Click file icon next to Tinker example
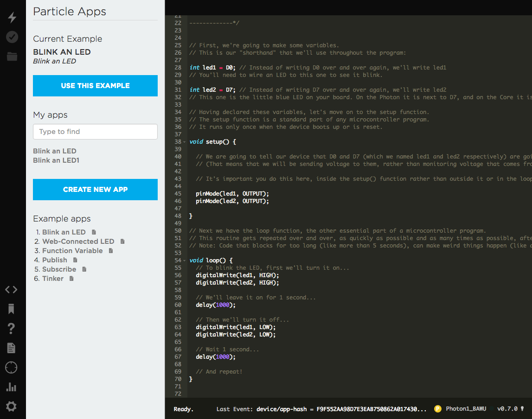Viewport: 532px width, 419px height. (71, 279)
